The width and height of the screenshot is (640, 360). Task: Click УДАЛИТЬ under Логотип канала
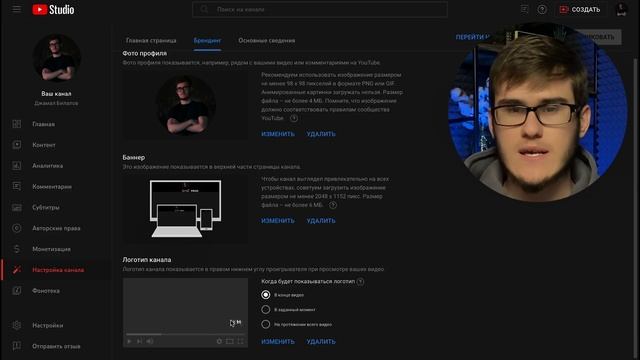click(321, 341)
